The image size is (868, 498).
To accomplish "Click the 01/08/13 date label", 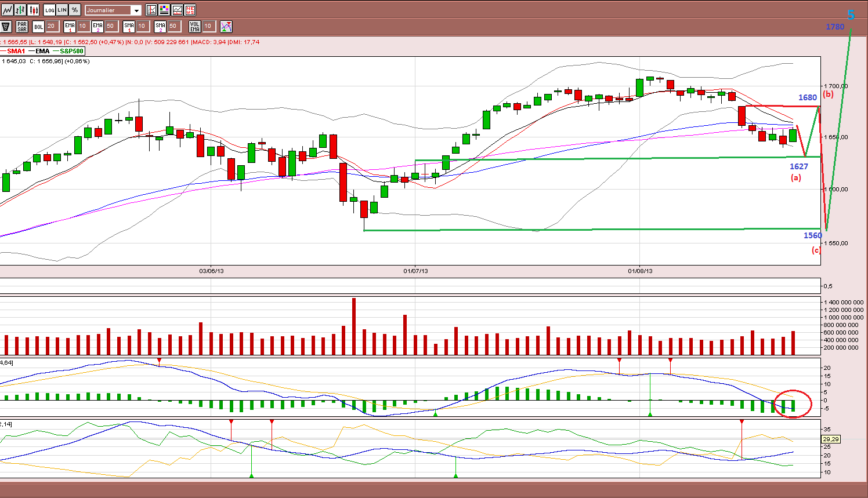I will click(640, 271).
